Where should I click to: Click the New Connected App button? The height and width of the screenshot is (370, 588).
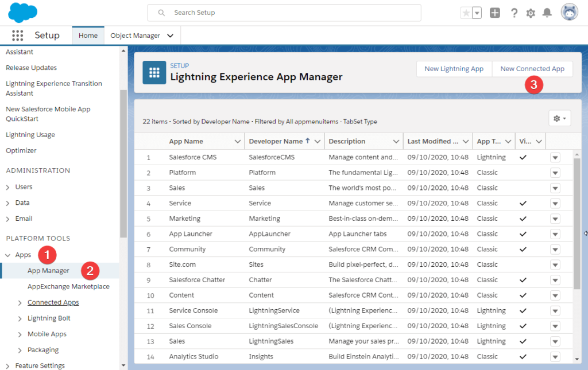(x=532, y=69)
